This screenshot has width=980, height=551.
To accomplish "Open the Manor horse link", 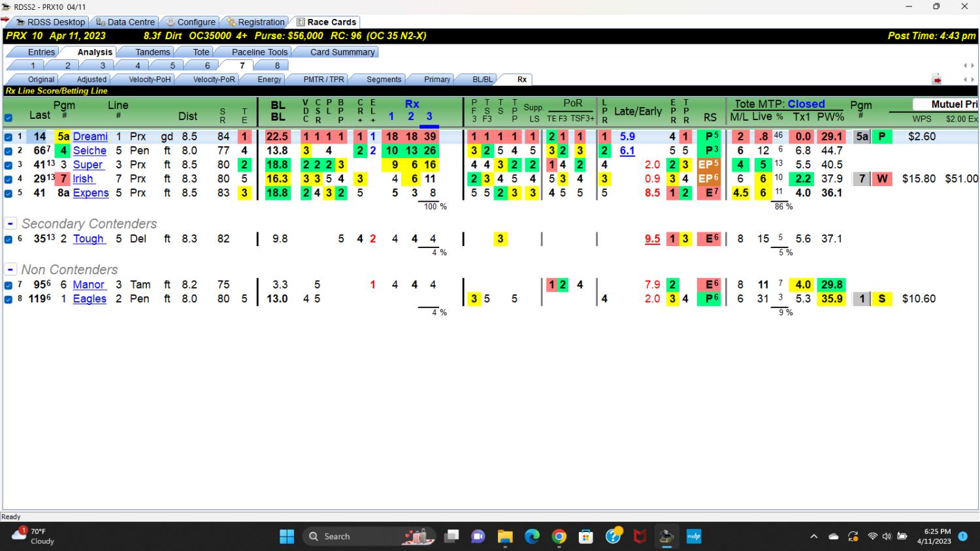I will 89,285.
